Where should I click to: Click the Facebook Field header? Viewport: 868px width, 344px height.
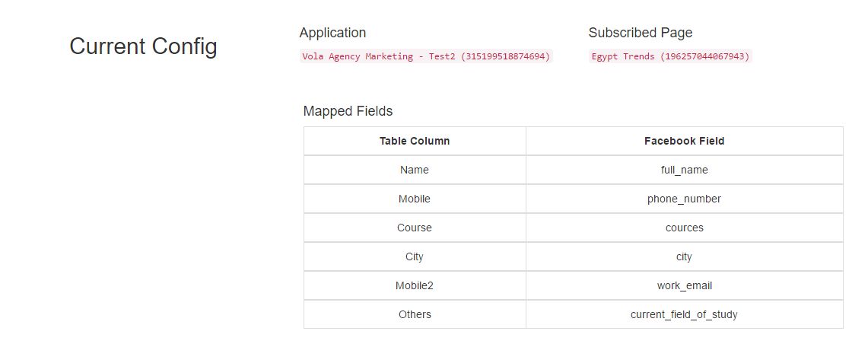(x=684, y=141)
